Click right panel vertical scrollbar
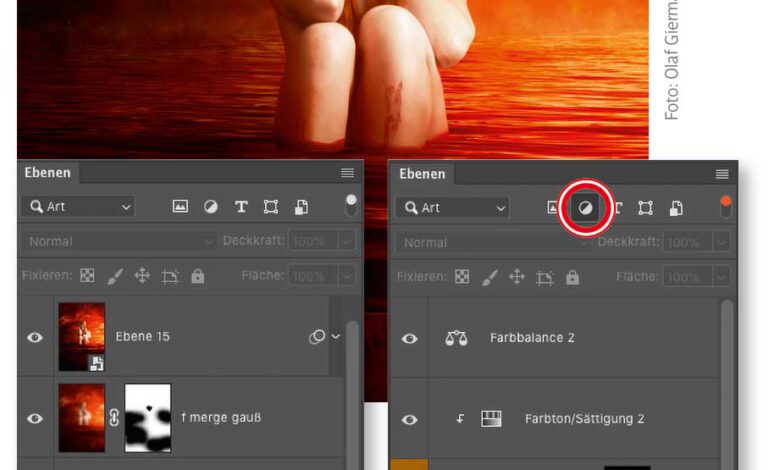 click(727, 384)
